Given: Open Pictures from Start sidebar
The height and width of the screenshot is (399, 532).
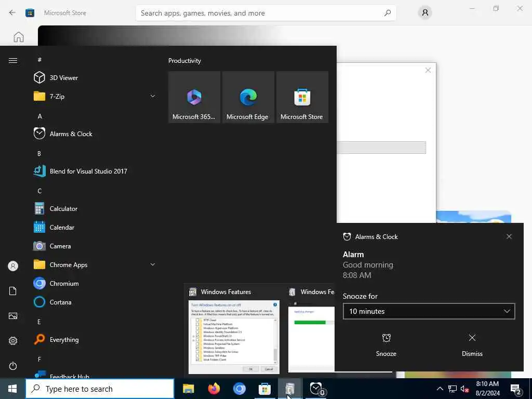Looking at the screenshot, I should pyautogui.click(x=13, y=316).
